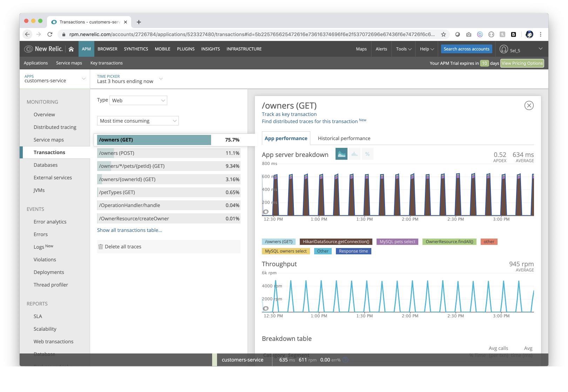
Task: Select /owners/*/pets/{petId} (GET) transaction
Action: click(169, 166)
